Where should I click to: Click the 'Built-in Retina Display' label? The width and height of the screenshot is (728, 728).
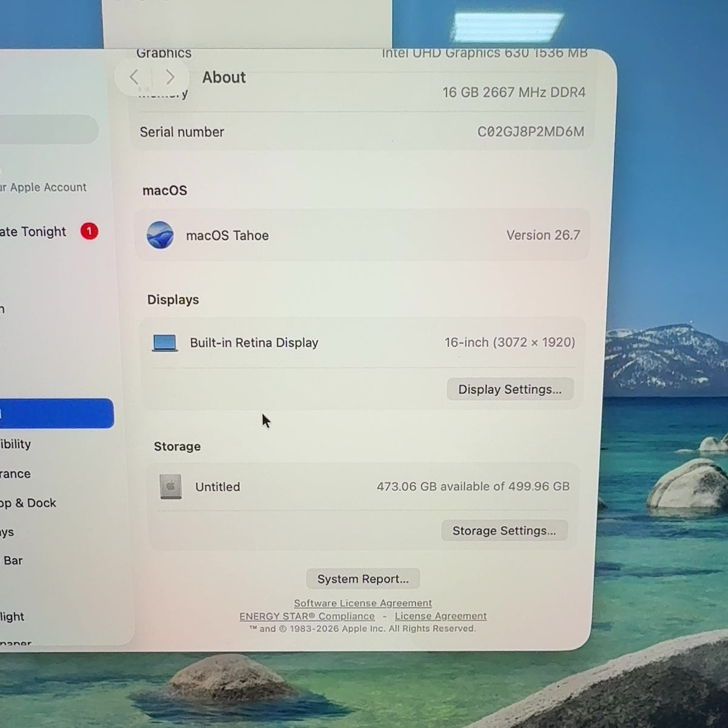(x=254, y=343)
